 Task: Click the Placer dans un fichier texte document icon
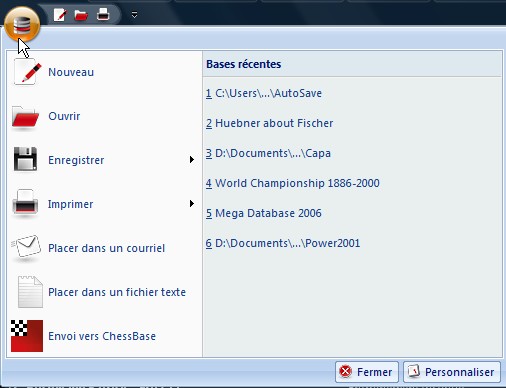(x=30, y=292)
